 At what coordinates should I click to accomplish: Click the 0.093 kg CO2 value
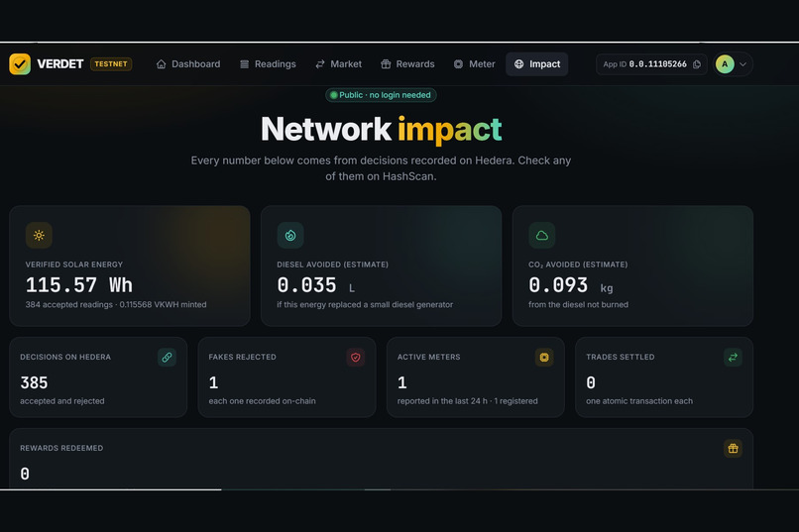571,285
